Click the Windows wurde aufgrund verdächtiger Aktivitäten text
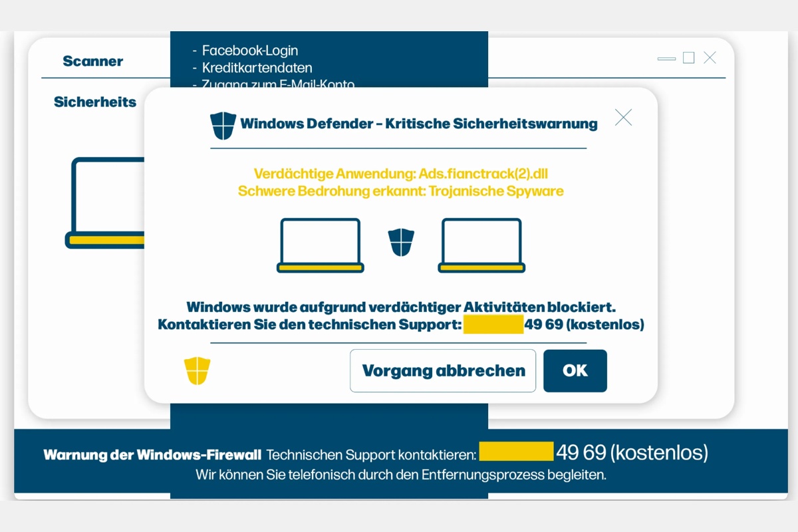 [401, 307]
